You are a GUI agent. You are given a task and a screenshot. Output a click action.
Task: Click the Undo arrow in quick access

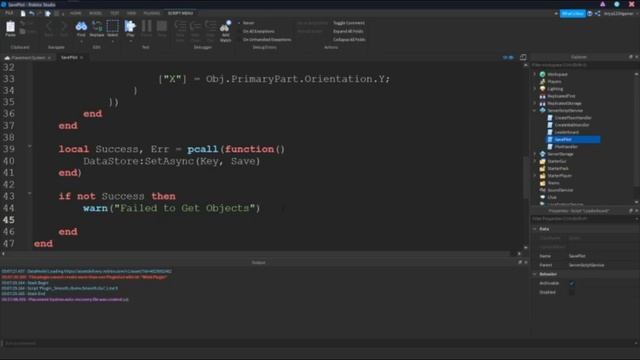point(31,13)
